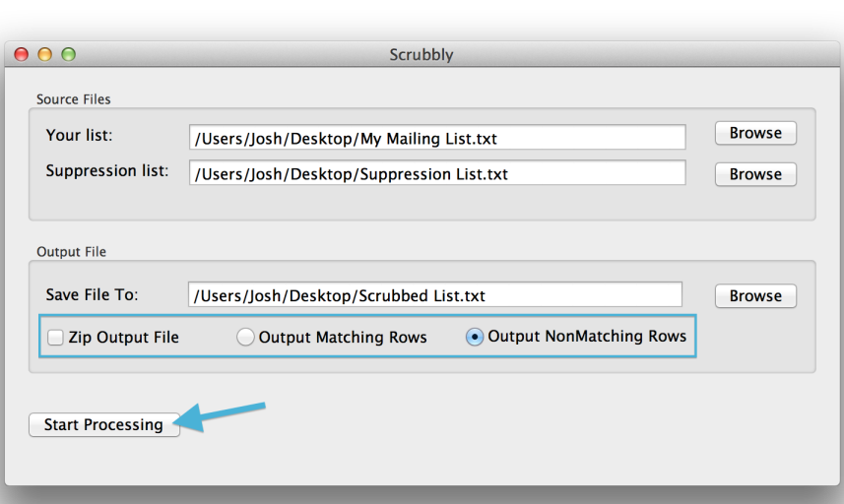Enable the Zip Output File checkbox
Screen dimensions: 844x504
click(x=55, y=338)
